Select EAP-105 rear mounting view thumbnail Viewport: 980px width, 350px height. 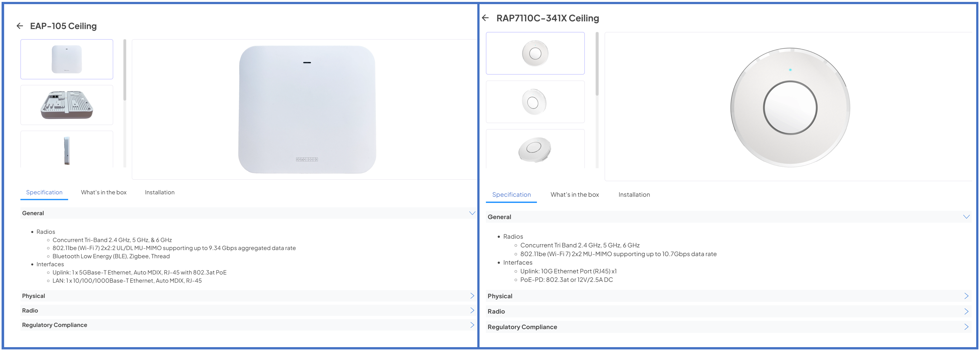(x=67, y=105)
